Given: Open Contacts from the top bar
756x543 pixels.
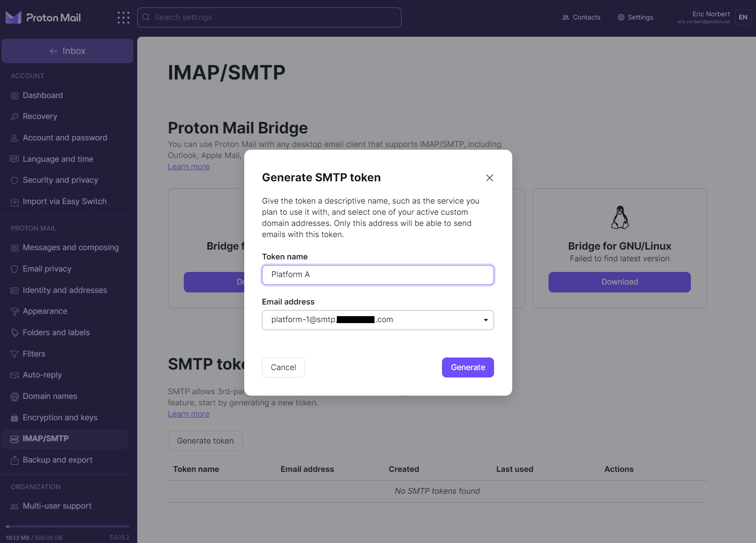Looking at the screenshot, I should (581, 17).
